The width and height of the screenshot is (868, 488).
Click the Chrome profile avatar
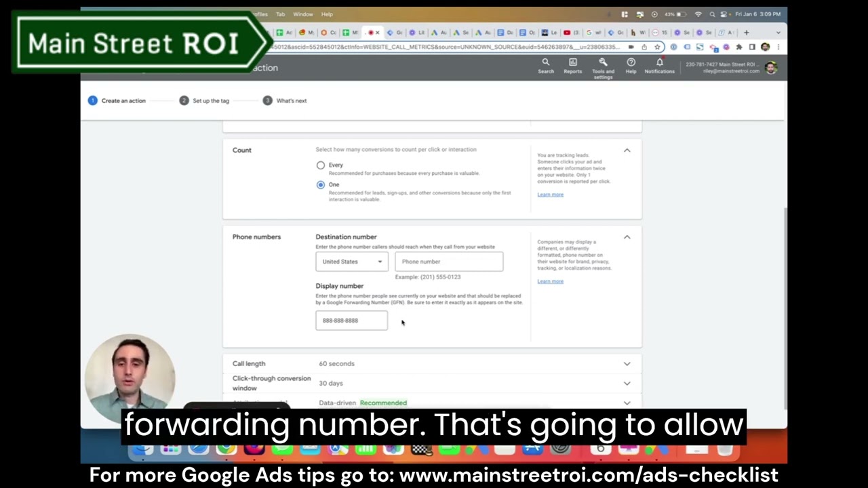coord(765,47)
